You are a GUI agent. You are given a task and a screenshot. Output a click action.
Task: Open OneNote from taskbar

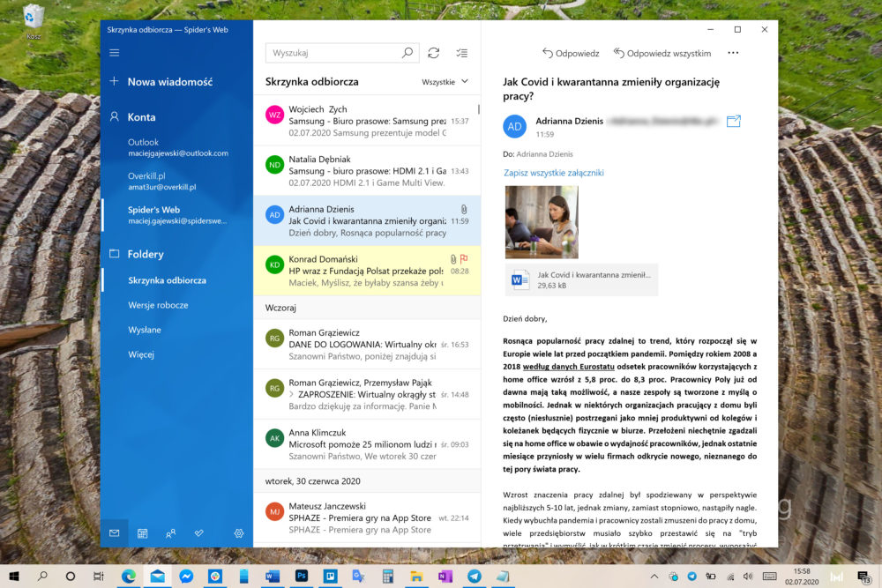click(x=445, y=577)
